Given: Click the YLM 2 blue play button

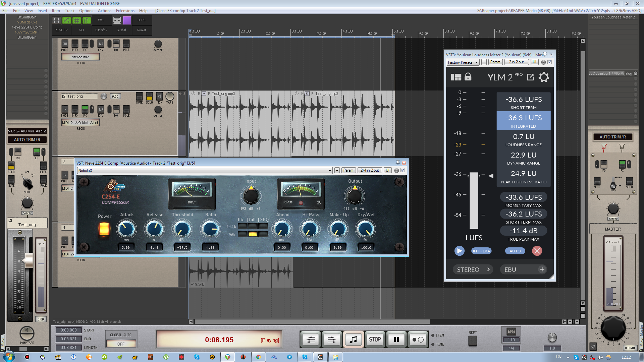Looking at the screenshot, I should tap(459, 251).
